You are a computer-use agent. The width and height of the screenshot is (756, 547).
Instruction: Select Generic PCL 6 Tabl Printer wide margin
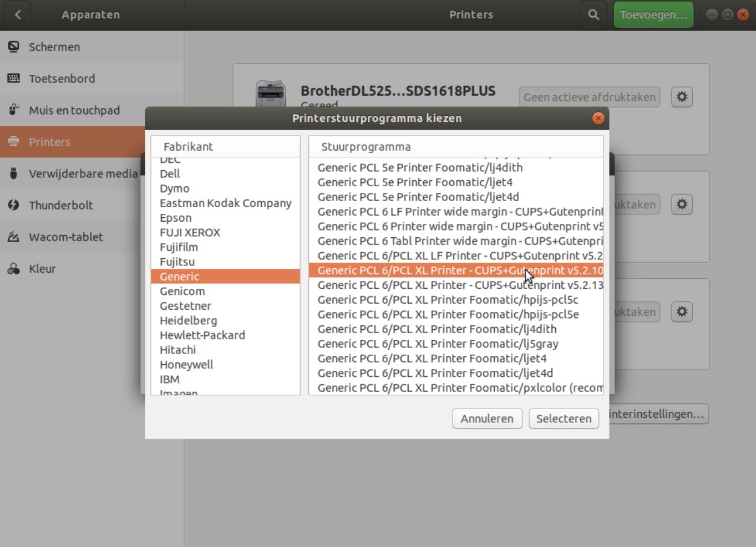pyautogui.click(x=456, y=241)
